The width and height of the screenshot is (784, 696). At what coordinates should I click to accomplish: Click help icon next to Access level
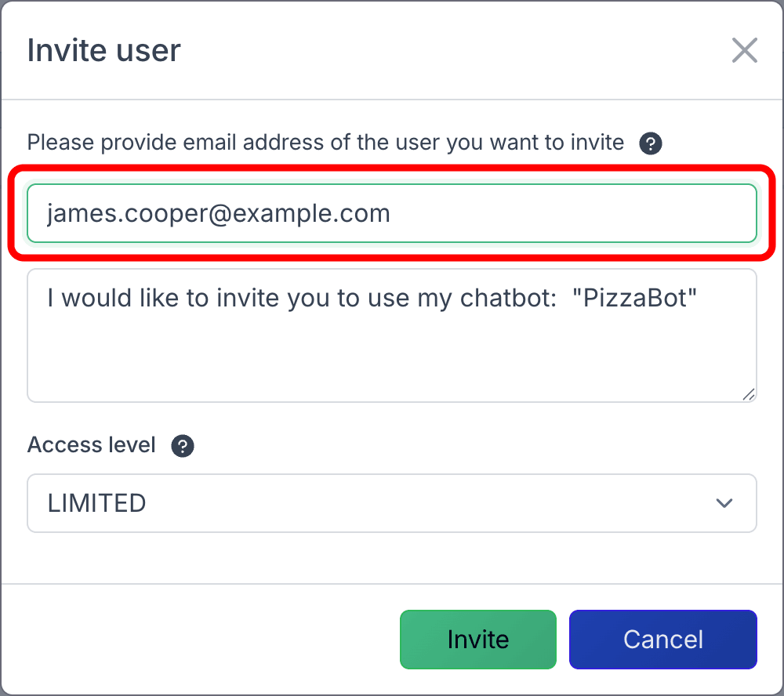[183, 446]
